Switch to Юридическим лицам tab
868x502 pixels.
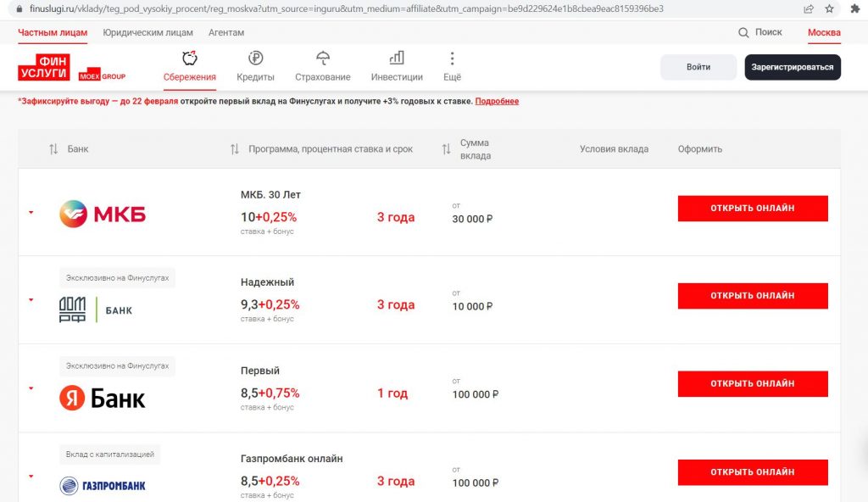click(147, 33)
